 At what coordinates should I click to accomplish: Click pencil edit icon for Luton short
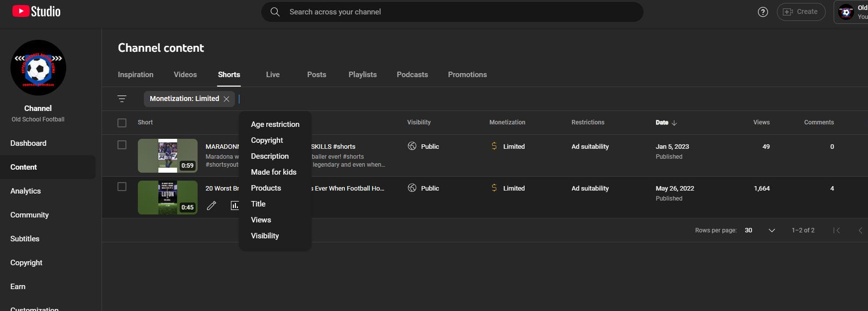[212, 206]
